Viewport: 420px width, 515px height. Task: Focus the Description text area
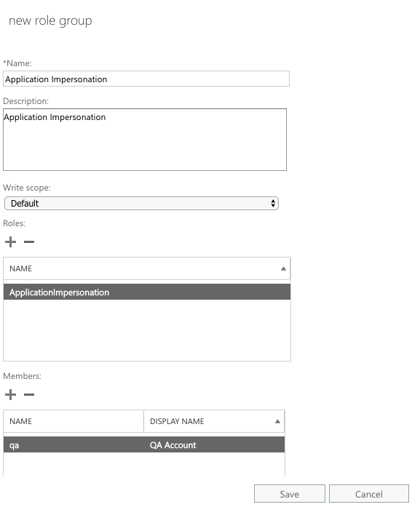[145, 140]
